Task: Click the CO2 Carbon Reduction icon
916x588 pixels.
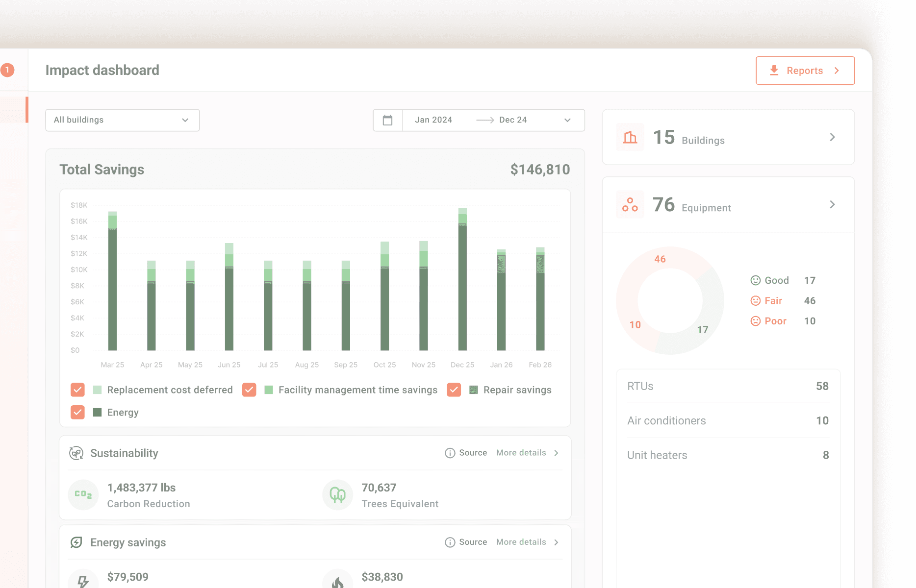Action: pyautogui.click(x=83, y=495)
